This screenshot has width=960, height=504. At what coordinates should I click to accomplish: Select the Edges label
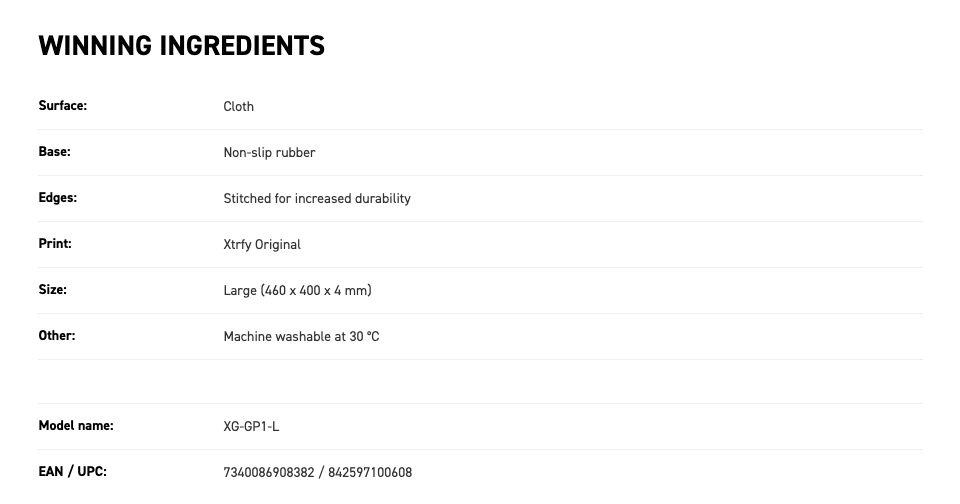click(x=58, y=197)
